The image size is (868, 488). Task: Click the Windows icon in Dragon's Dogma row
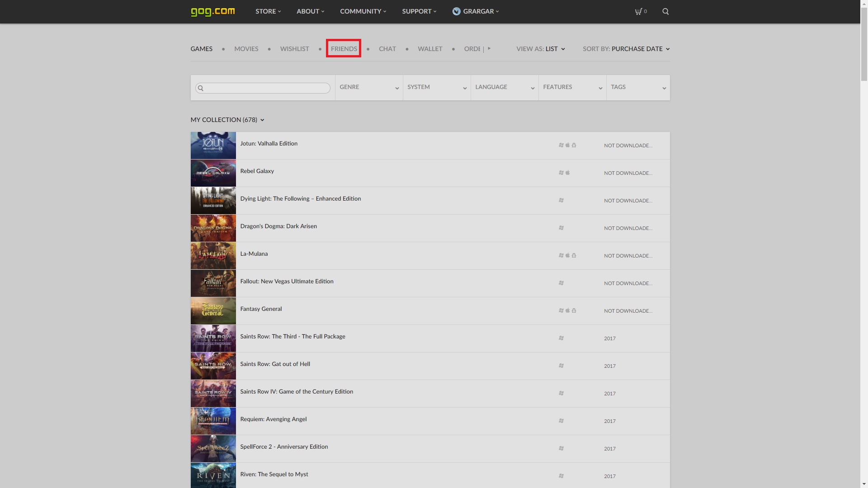[x=561, y=228]
